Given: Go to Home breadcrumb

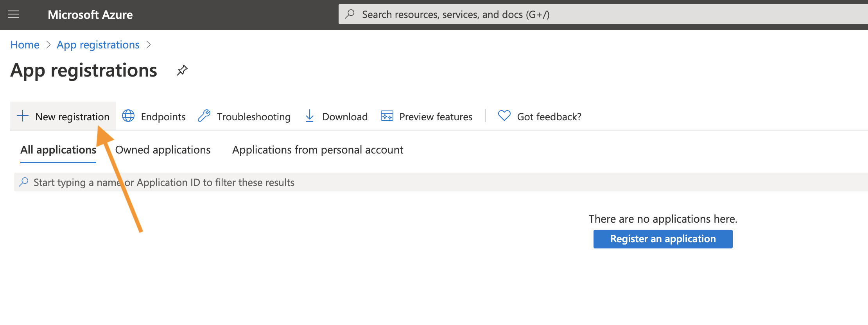Looking at the screenshot, I should click(x=25, y=45).
